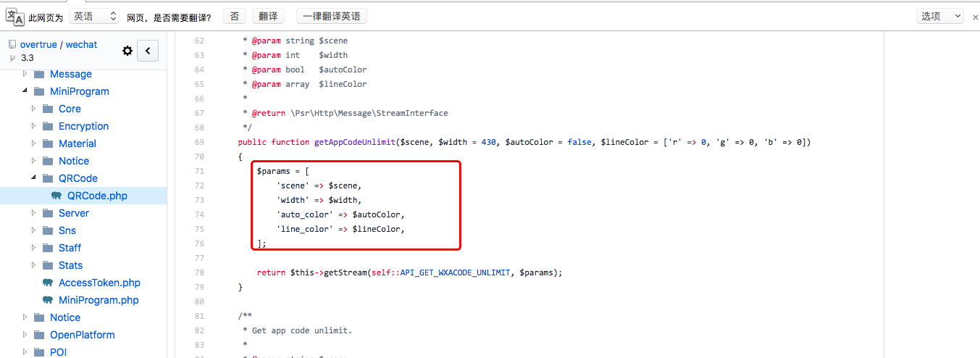The image size is (980, 358).
Task: Click the repository icon beside overtrue
Action: point(12,44)
